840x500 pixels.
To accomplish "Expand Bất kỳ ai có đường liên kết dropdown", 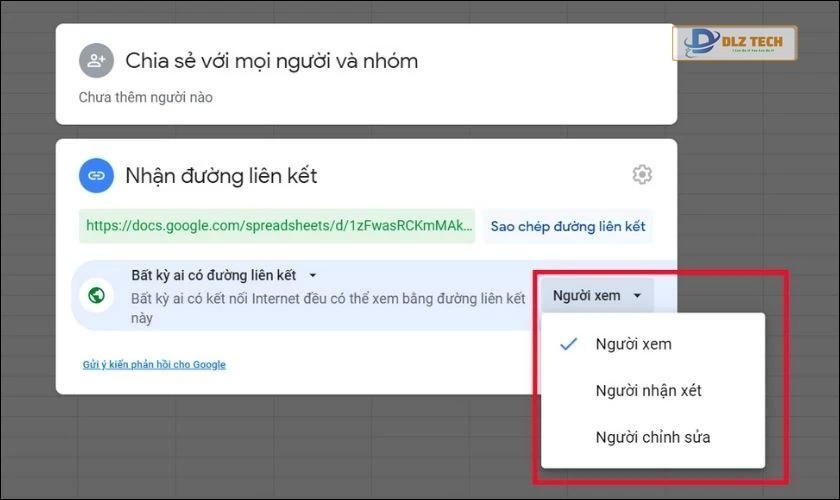I will (x=224, y=275).
